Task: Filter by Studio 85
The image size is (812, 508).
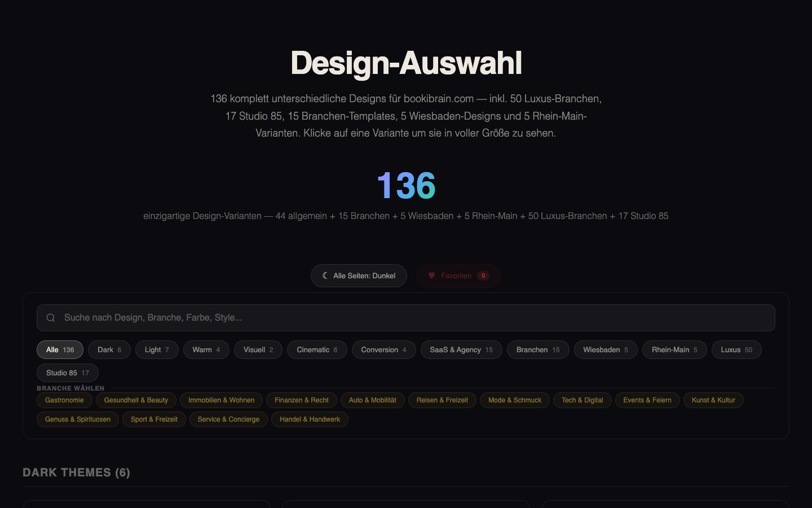Action: tap(68, 373)
